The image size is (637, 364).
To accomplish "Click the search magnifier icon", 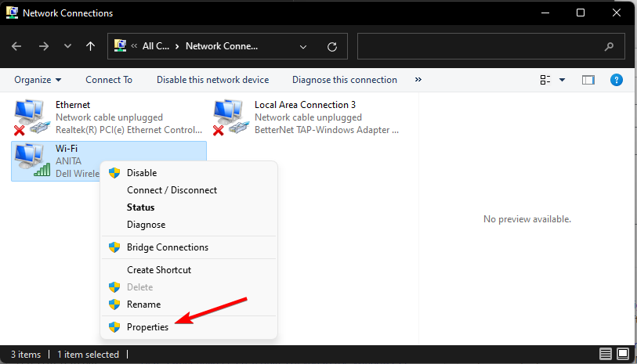I will pos(609,46).
